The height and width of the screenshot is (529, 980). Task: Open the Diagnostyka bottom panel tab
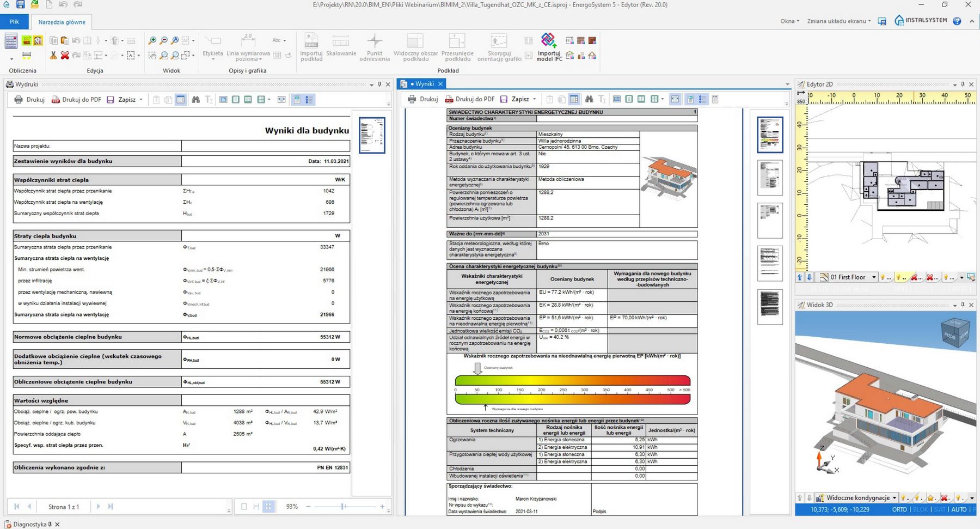(32, 524)
